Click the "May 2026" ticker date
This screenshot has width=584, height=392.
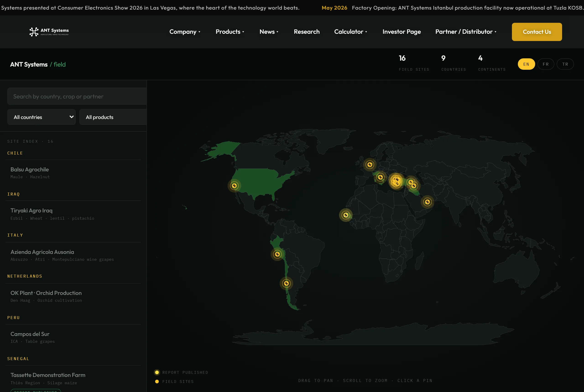[x=334, y=8]
